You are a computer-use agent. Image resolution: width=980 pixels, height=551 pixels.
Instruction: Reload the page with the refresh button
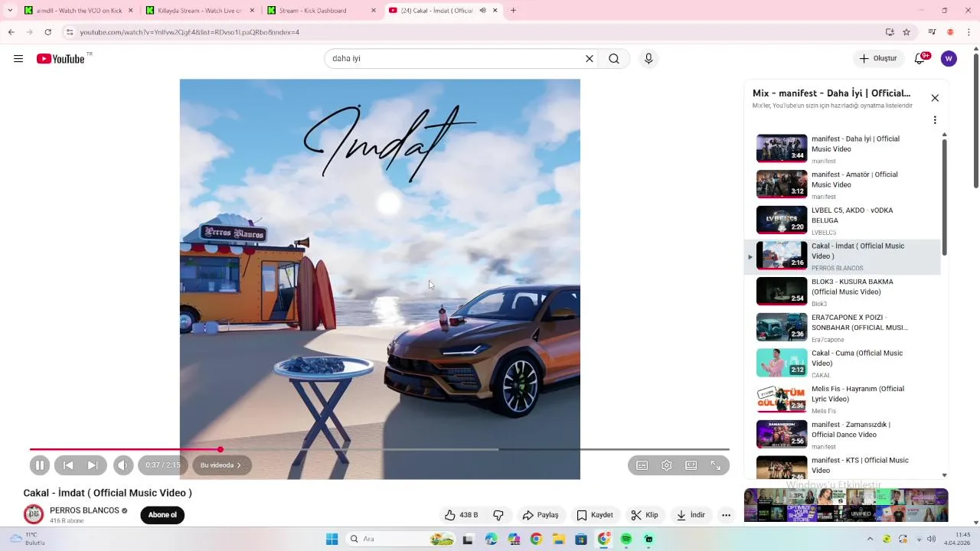click(47, 32)
